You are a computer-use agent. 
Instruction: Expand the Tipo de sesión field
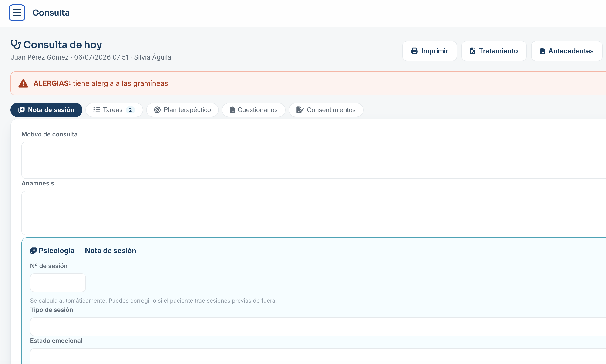pos(318,327)
